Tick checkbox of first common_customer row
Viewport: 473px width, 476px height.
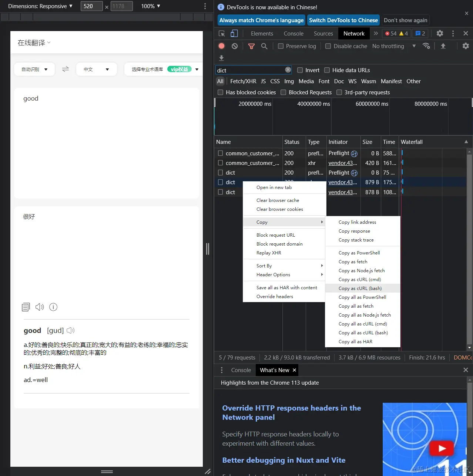221,153
